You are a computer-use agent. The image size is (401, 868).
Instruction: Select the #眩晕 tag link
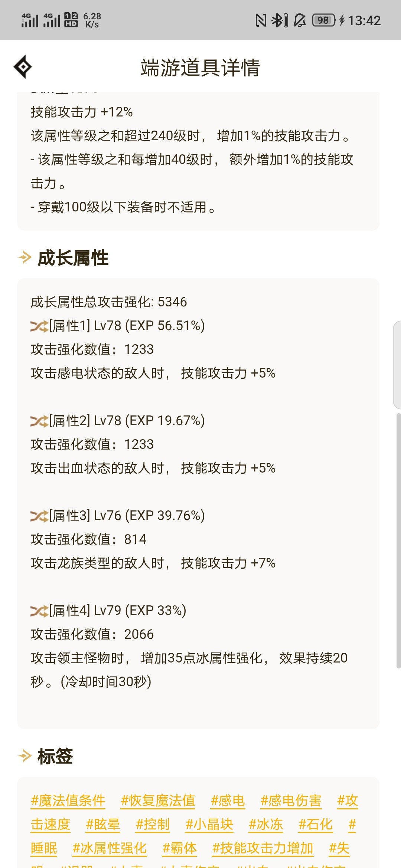(x=103, y=825)
